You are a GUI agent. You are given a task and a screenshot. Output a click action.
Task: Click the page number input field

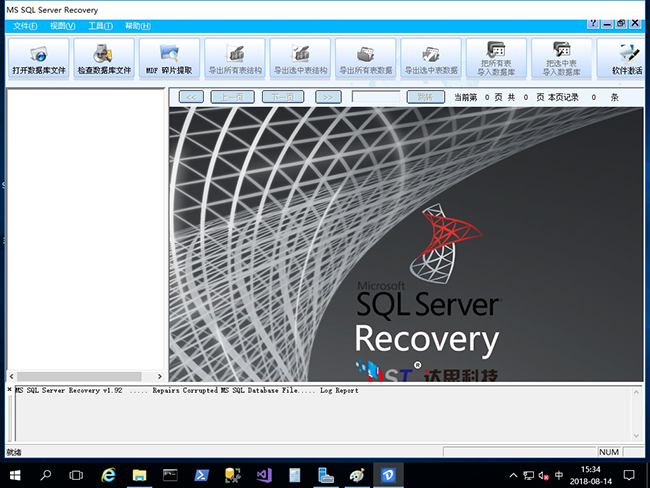click(375, 97)
